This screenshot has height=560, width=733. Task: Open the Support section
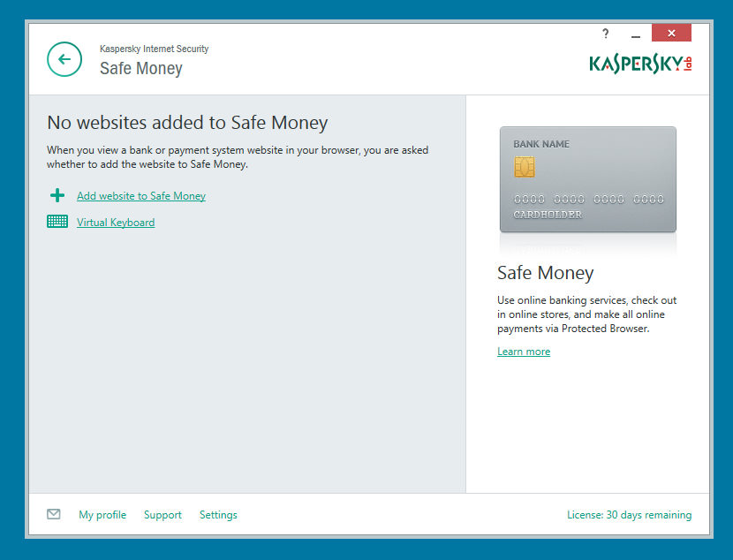tap(162, 515)
